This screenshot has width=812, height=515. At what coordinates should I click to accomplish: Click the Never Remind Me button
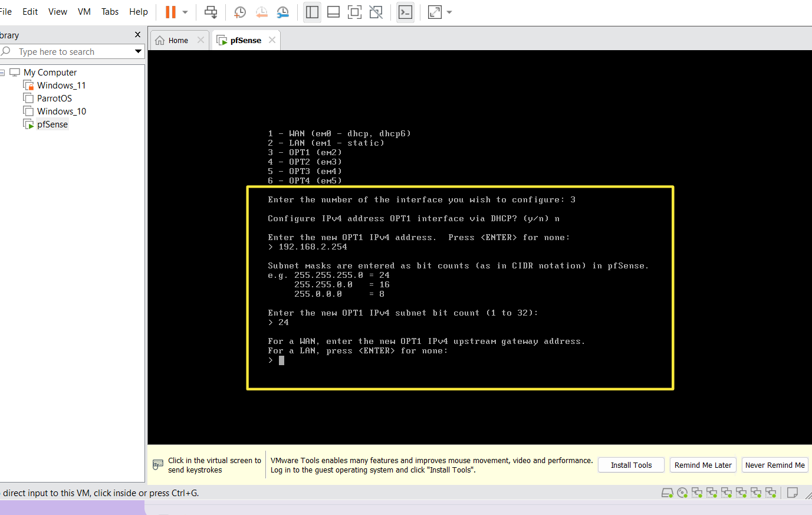775,465
